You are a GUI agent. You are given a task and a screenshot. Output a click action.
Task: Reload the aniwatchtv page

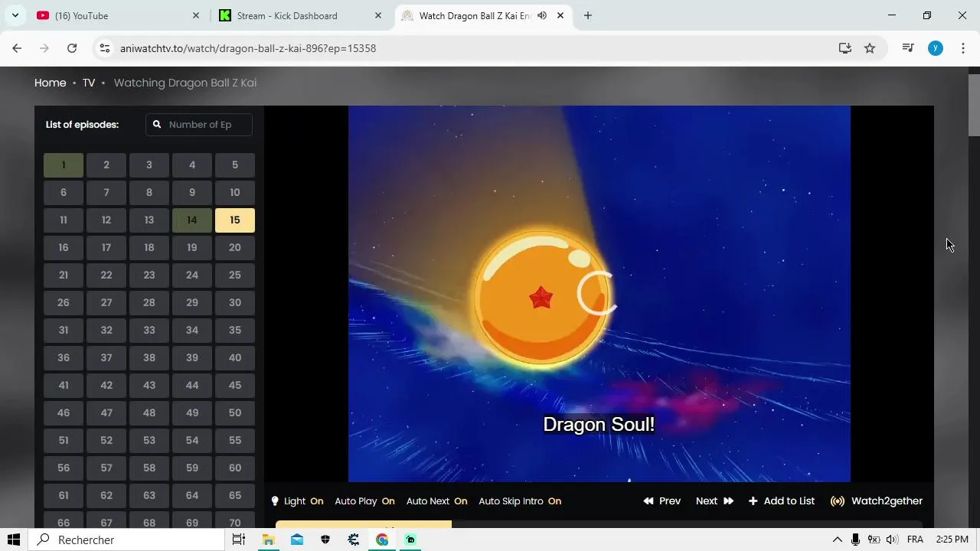pyautogui.click(x=72, y=48)
